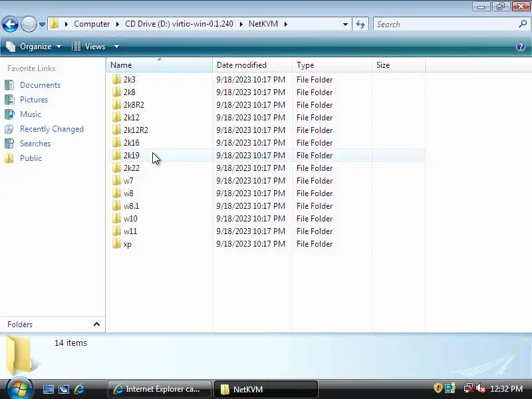Click the date modified of 2k3 row
The width and height of the screenshot is (532, 399).
(251, 80)
